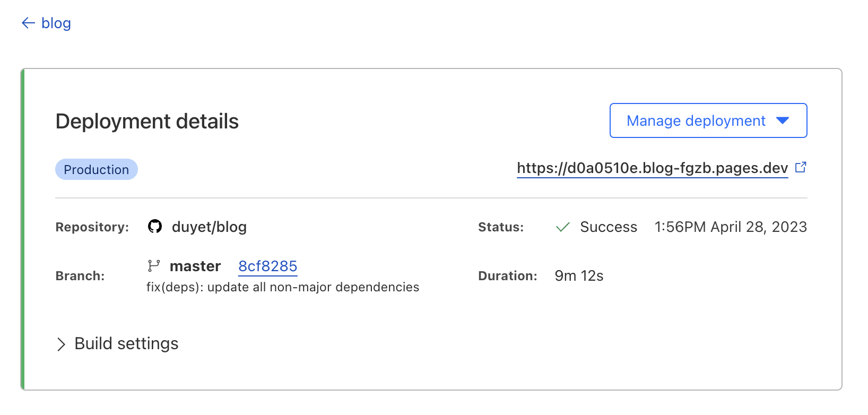This screenshot has width=868, height=415.
Task: Click the Success status text
Action: (x=609, y=227)
